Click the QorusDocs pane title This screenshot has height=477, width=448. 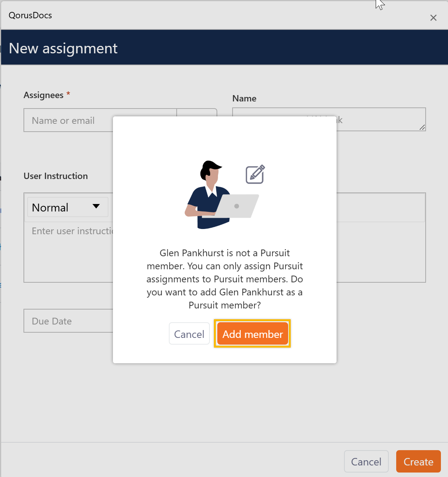point(30,15)
